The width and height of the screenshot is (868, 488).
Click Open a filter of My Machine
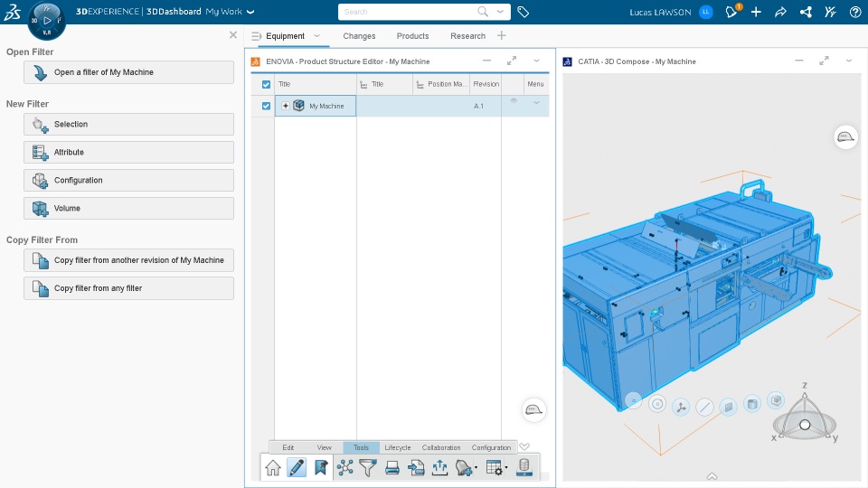click(128, 72)
